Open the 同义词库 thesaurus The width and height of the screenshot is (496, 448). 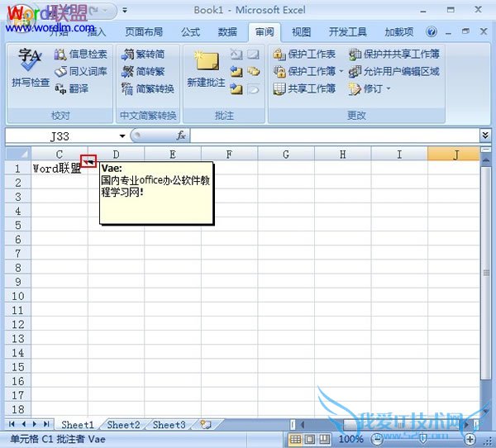pos(81,72)
